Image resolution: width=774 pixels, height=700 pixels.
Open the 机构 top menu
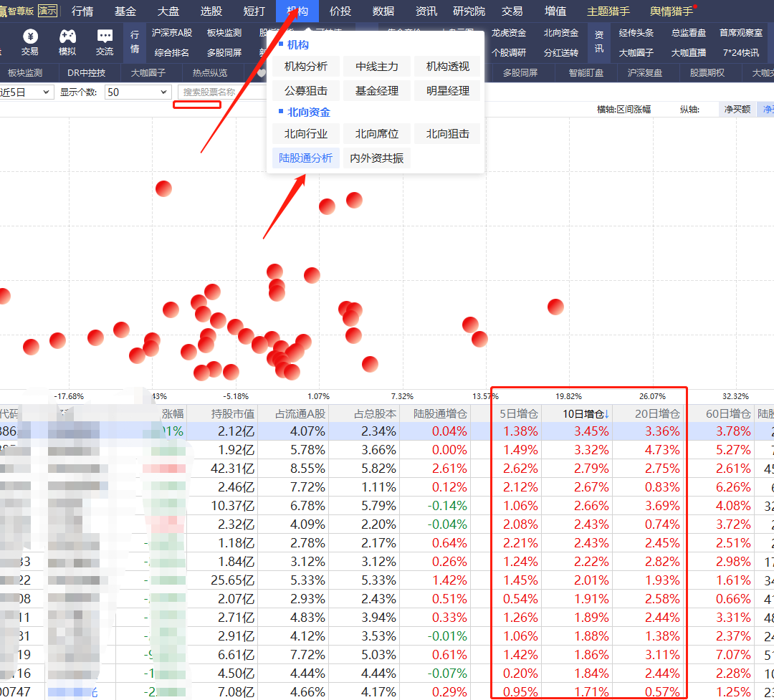pyautogui.click(x=297, y=11)
